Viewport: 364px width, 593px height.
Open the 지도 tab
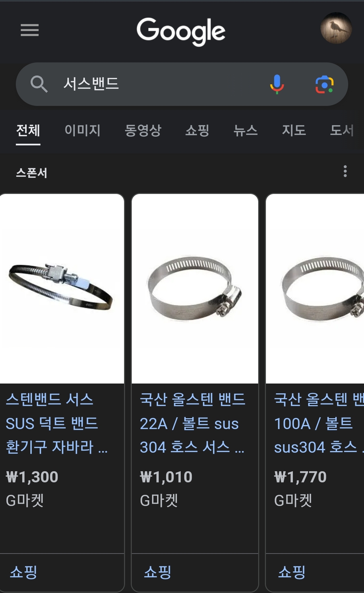tap(294, 130)
